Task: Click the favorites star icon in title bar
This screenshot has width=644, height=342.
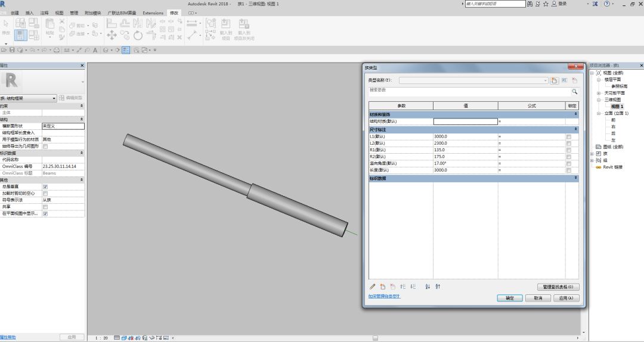Action: [x=546, y=4]
